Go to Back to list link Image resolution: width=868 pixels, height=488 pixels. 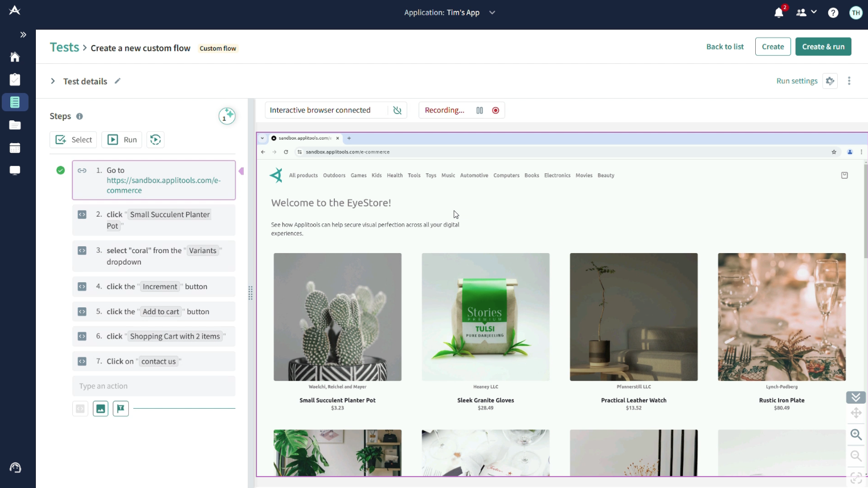tap(725, 47)
